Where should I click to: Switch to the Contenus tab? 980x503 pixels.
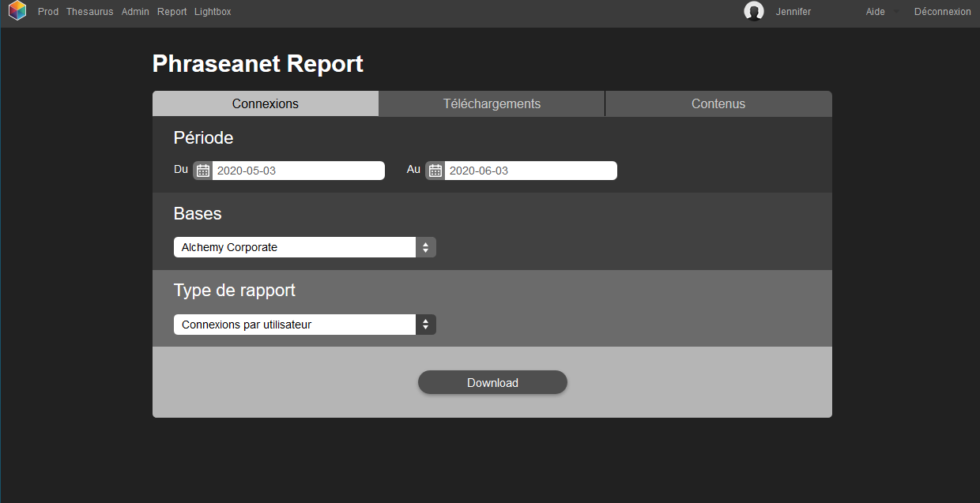(718, 103)
